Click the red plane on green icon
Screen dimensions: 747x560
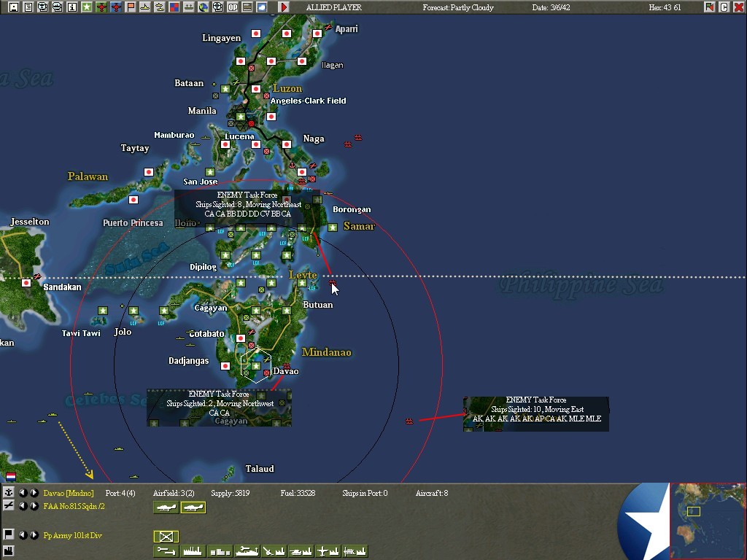[x=101, y=7]
